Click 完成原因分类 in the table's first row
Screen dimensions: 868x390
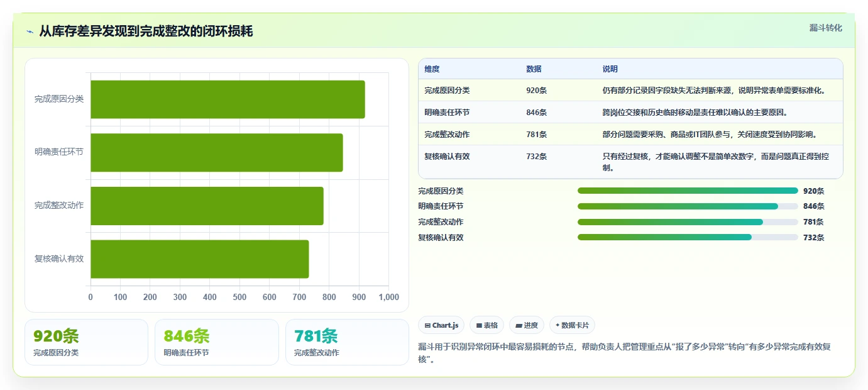447,91
